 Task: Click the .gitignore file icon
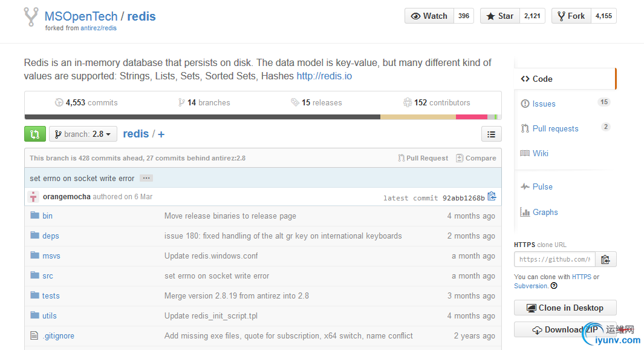(34, 335)
